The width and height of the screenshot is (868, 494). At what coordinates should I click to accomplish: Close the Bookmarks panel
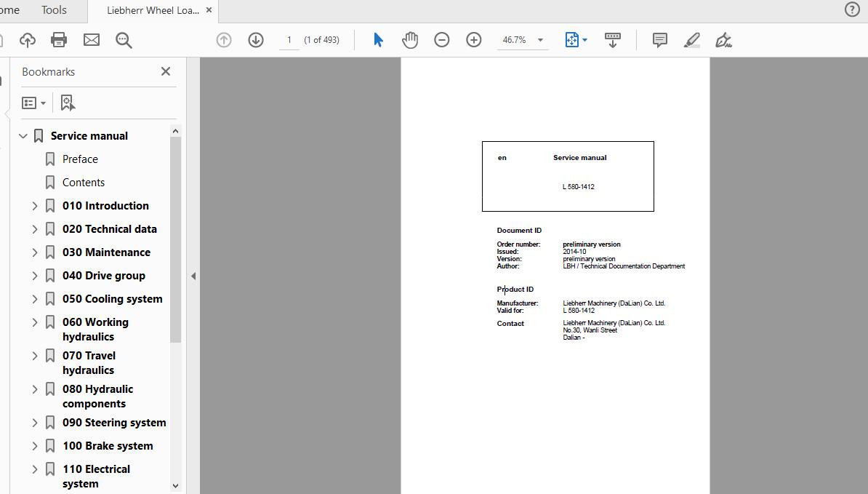click(x=166, y=71)
